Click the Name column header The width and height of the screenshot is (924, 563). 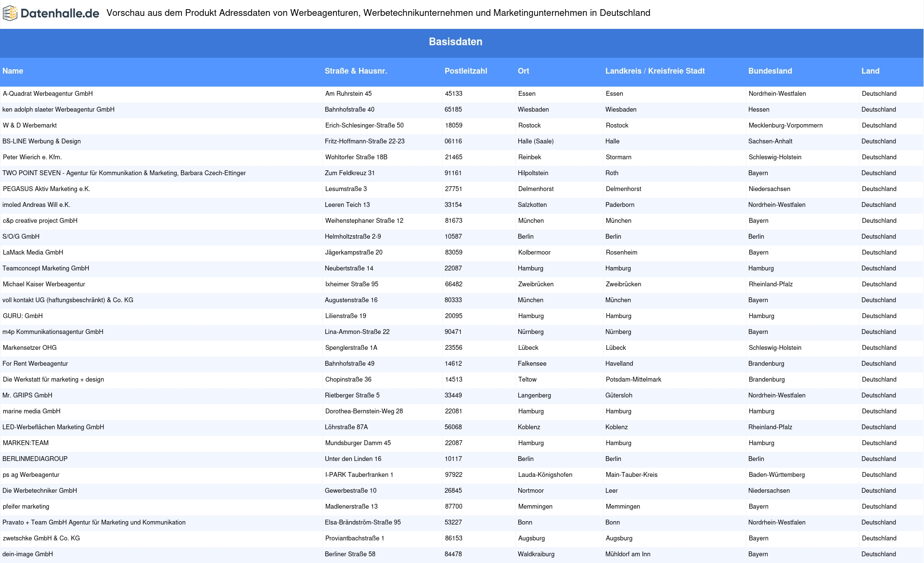[x=13, y=71]
